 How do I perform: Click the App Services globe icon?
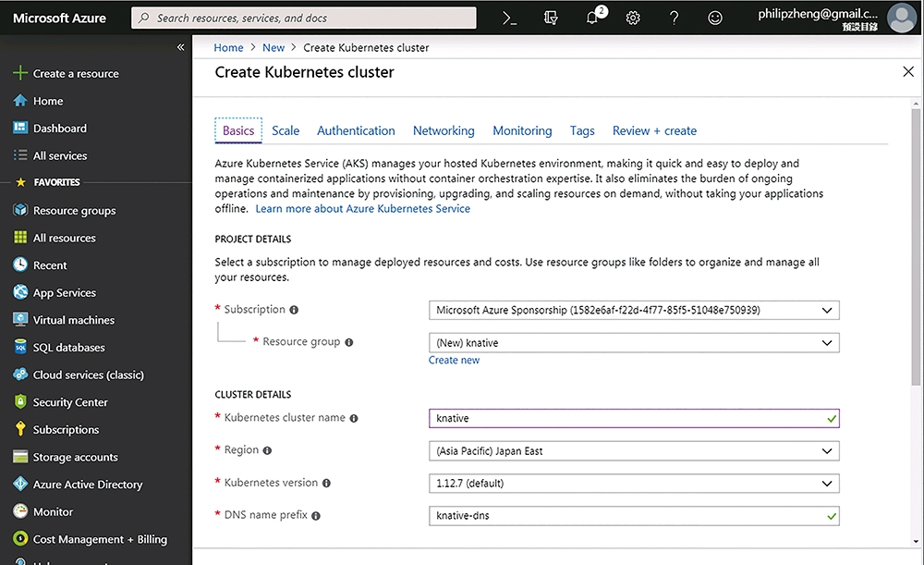(x=20, y=292)
